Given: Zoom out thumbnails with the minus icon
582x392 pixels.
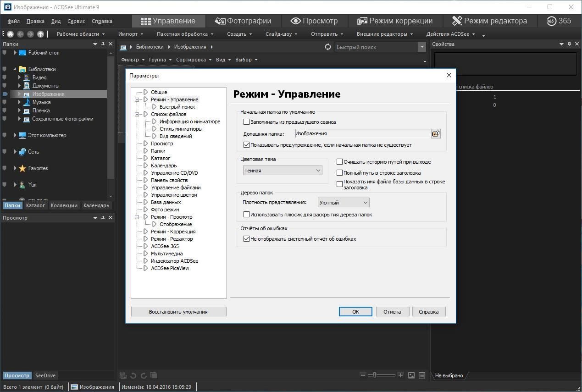Looking at the screenshot, I should tap(363, 375).
